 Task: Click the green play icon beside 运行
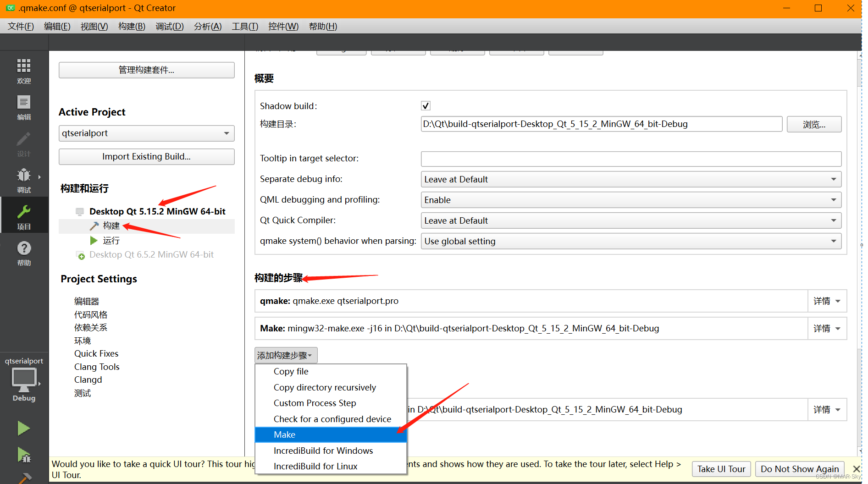94,241
